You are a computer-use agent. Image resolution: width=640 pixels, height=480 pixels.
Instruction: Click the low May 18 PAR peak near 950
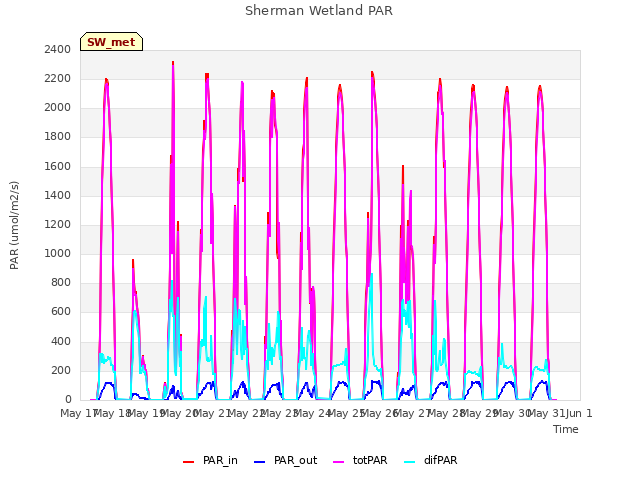pos(133,261)
